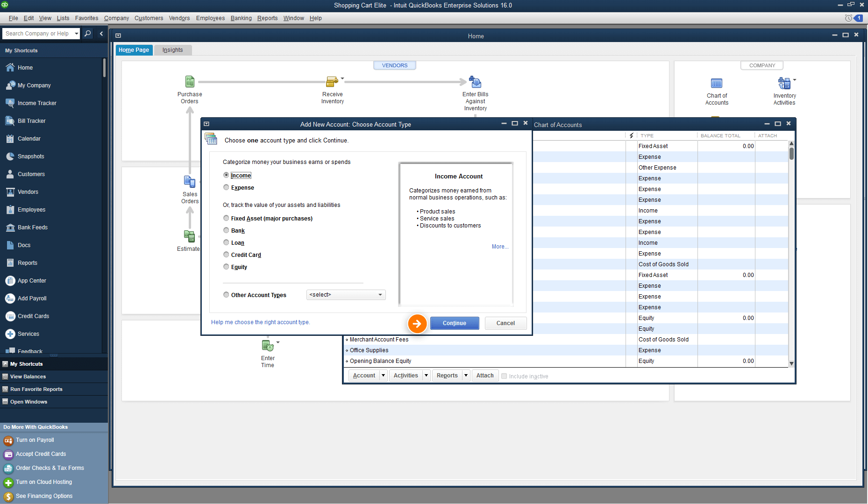Open the Purchase Orders icon
Screen dimensions: 868x504
click(x=190, y=82)
